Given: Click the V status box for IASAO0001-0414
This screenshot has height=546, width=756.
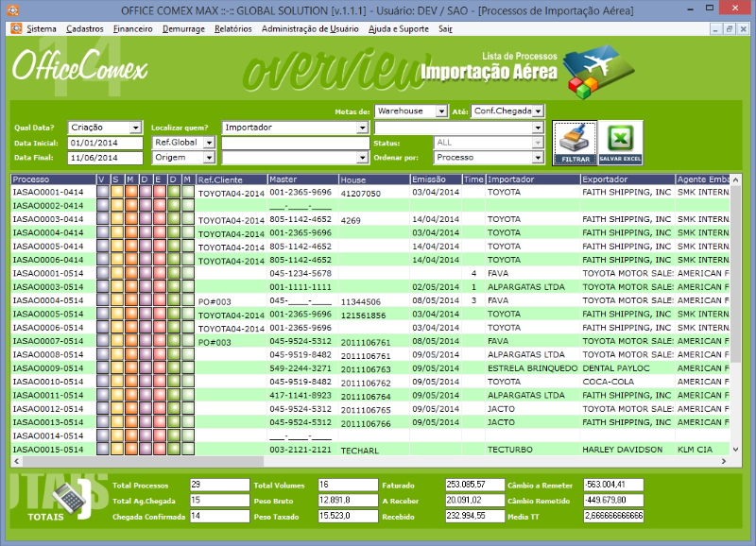Looking at the screenshot, I should (x=103, y=192).
